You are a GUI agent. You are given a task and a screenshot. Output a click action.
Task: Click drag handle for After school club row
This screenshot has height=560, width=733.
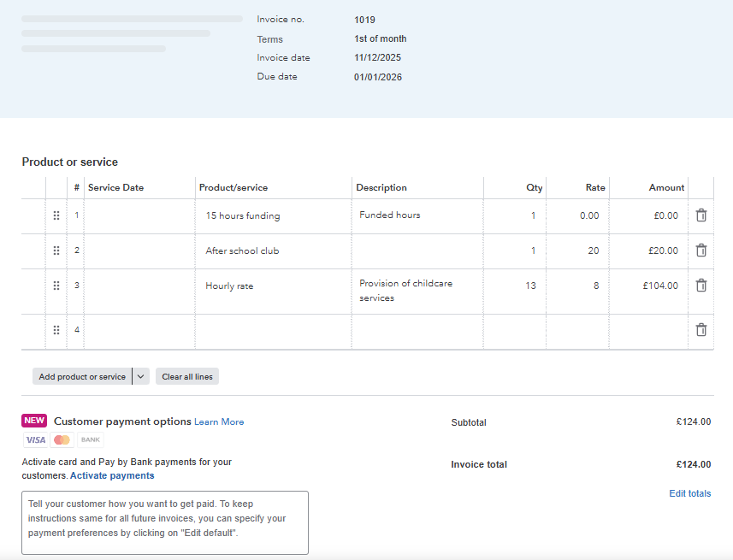(x=56, y=251)
